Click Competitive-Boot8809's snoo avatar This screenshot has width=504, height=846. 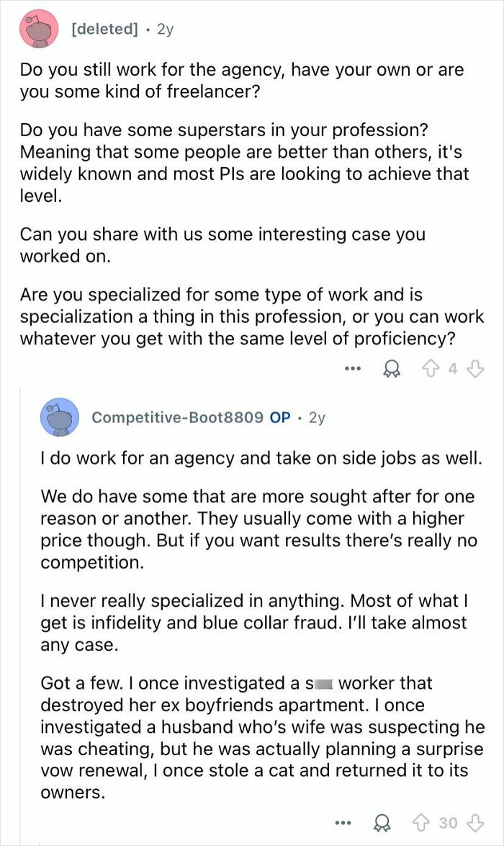61,417
